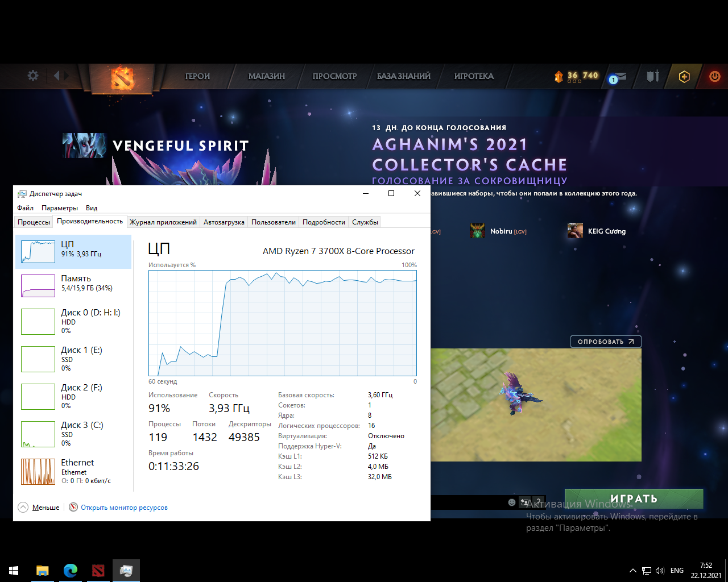Open the Вид menu in Task Manager
Viewport: 728px width, 582px height.
[x=92, y=208]
